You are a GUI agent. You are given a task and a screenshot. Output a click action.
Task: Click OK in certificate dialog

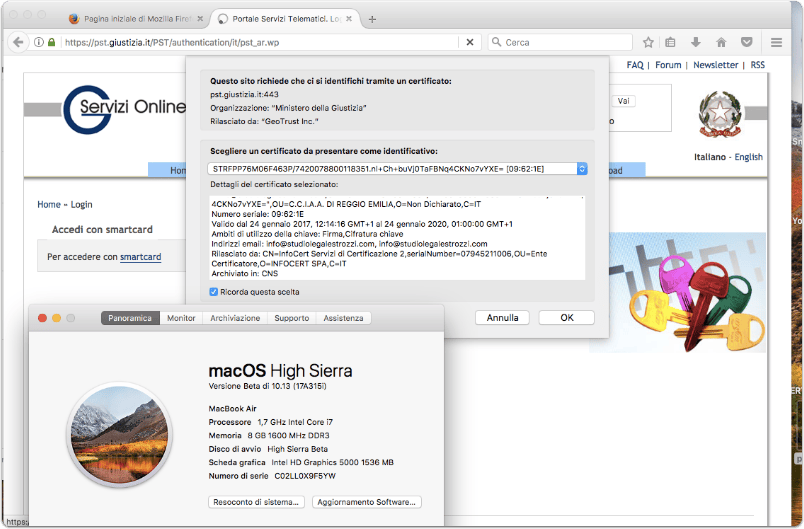[567, 317]
